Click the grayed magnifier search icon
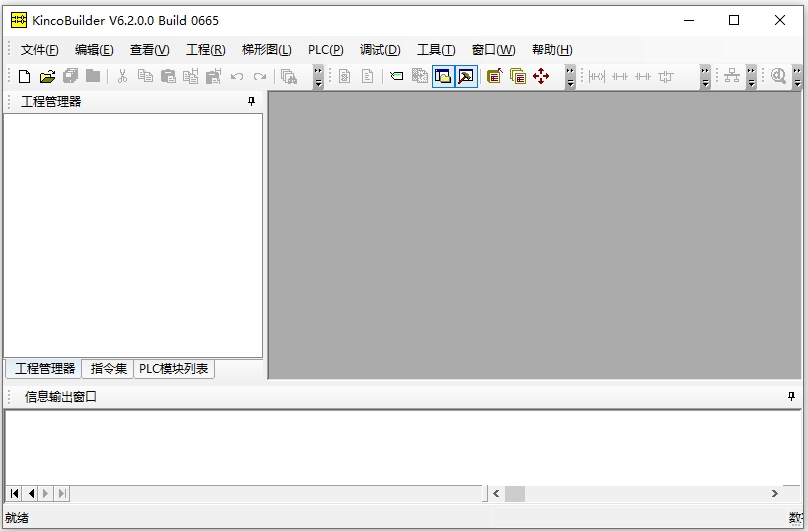 click(778, 76)
